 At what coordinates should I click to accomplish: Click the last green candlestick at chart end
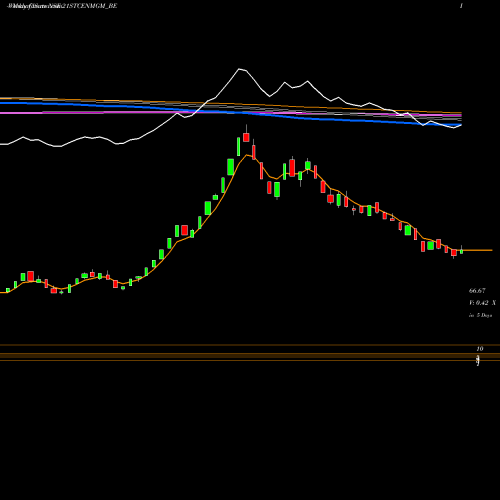462,251
